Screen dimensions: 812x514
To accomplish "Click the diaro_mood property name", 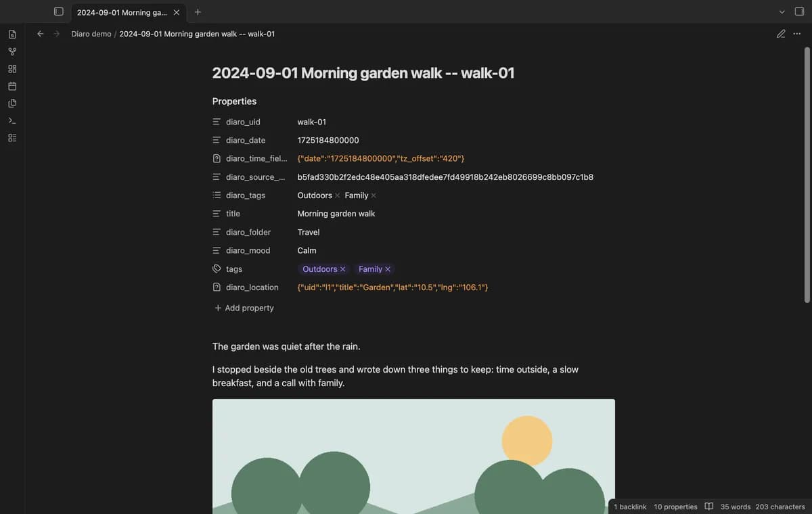I will 248,250.
